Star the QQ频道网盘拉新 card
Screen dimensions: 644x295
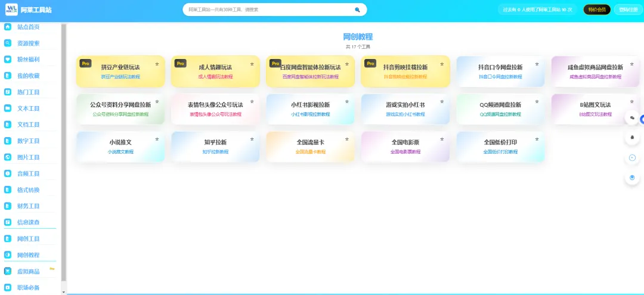click(537, 102)
